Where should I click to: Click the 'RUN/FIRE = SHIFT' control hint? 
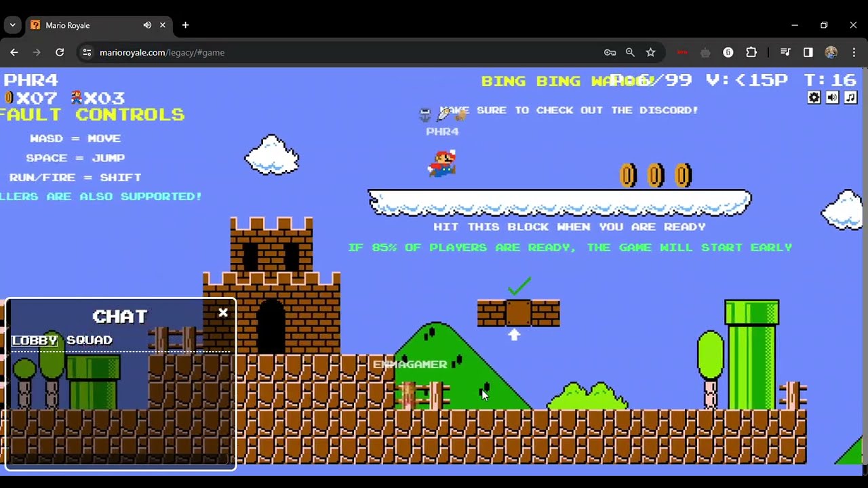75,178
